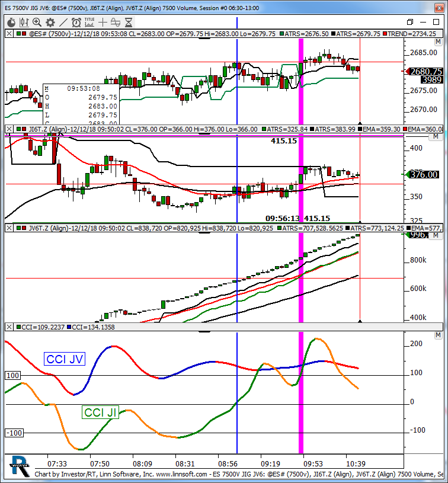This screenshot has width=448, height=483.
Task: Toggle the M button on ES price pane
Action: (438, 43)
